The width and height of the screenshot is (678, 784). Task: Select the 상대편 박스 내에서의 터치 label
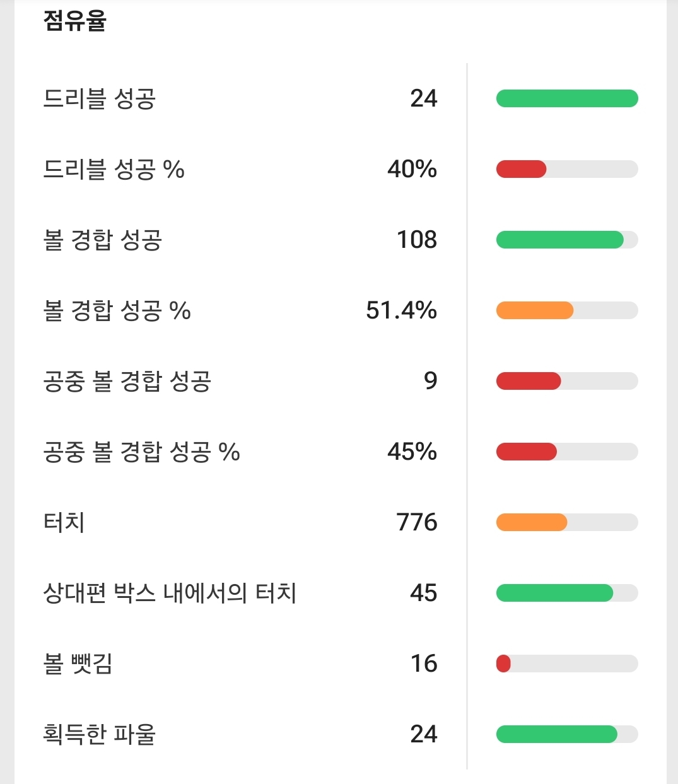coord(169,593)
